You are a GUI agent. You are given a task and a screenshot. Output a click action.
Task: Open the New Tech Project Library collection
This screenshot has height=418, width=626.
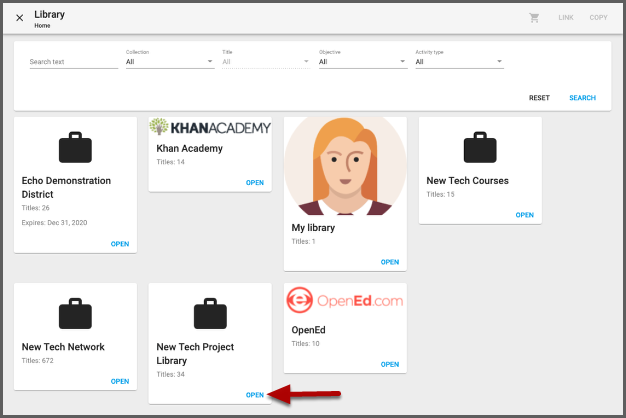(255, 395)
